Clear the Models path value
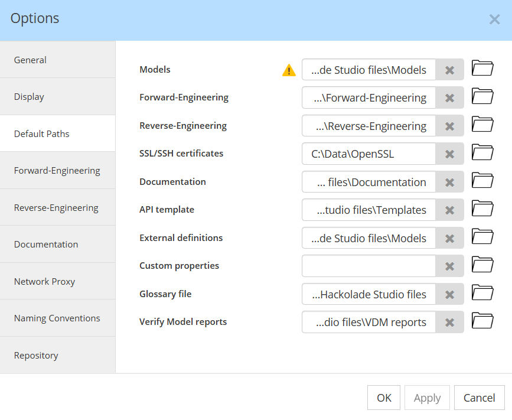This screenshot has height=420, width=512. (449, 69)
